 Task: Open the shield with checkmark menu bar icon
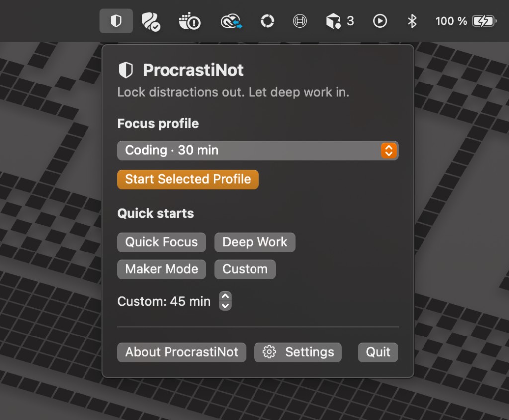tap(150, 21)
